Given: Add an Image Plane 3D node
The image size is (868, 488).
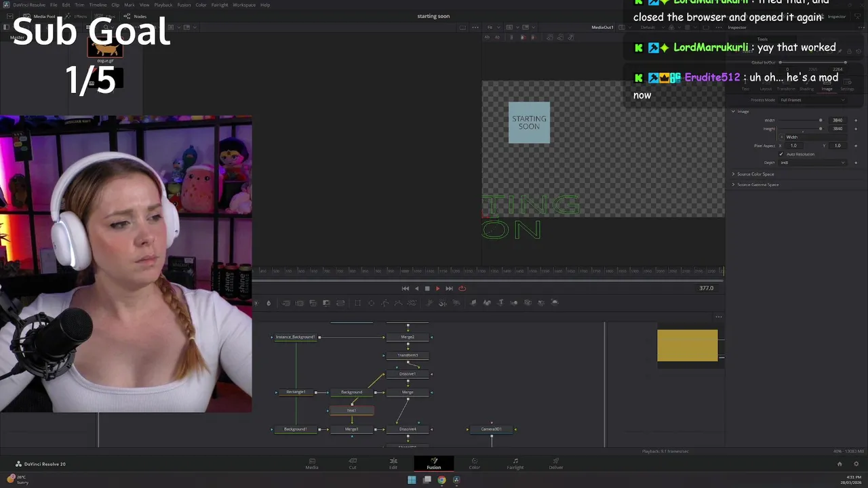Looking at the screenshot, I should point(473,302).
